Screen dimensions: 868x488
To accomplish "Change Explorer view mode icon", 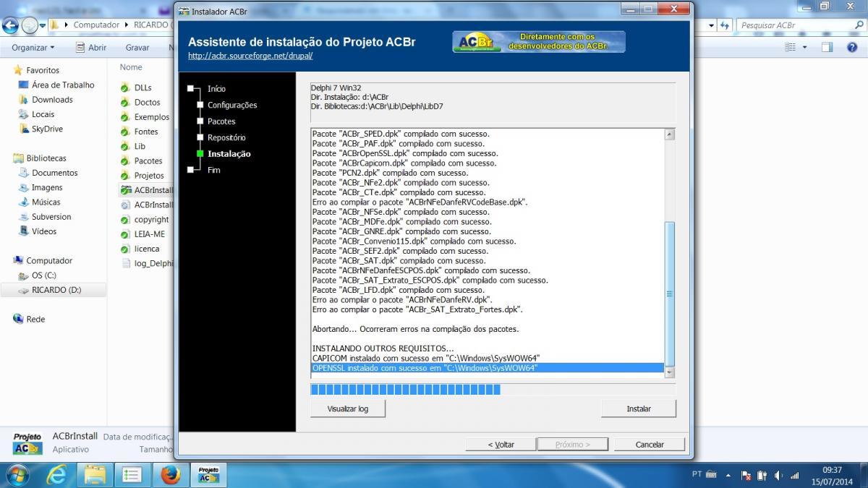I will click(791, 47).
